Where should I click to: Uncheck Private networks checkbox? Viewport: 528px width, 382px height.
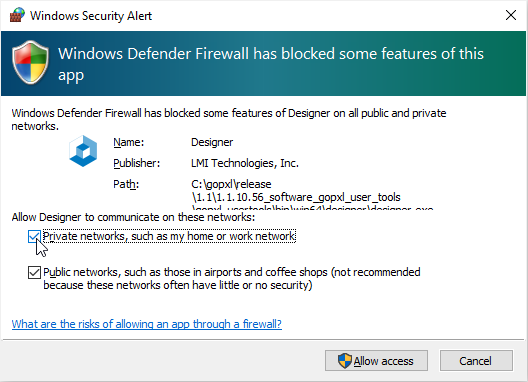34,236
